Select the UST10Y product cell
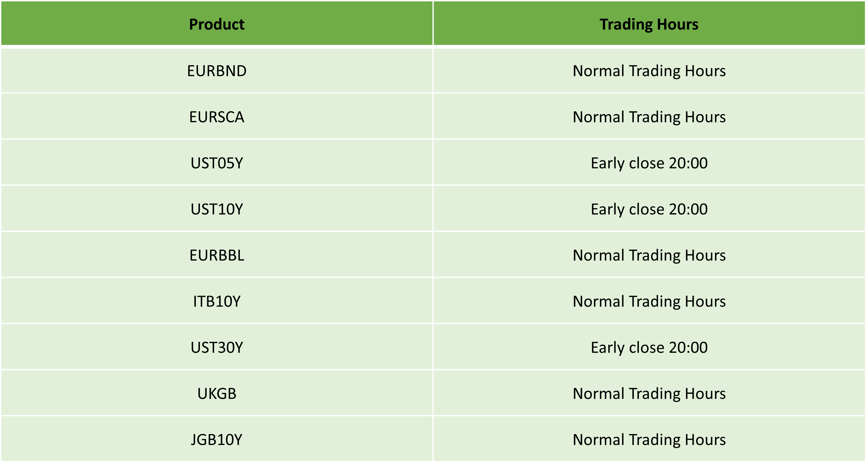Image resolution: width=868 pixels, height=463 pixels. point(217,209)
